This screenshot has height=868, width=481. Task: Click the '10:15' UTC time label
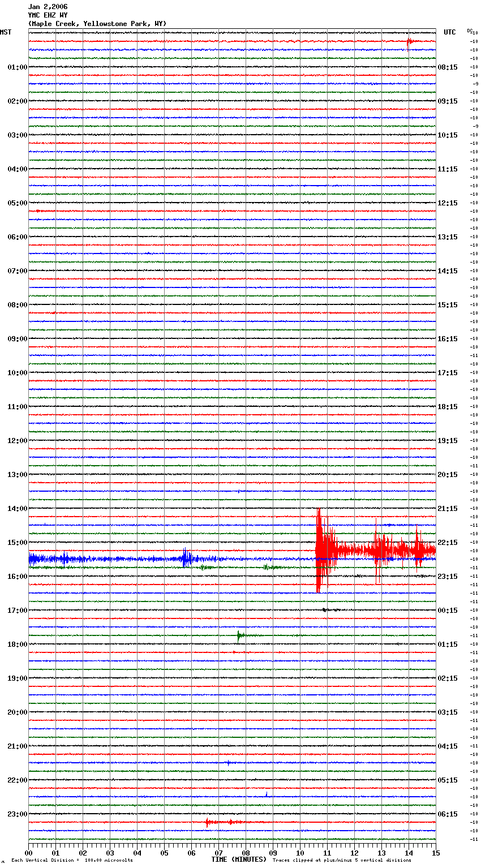[448, 135]
